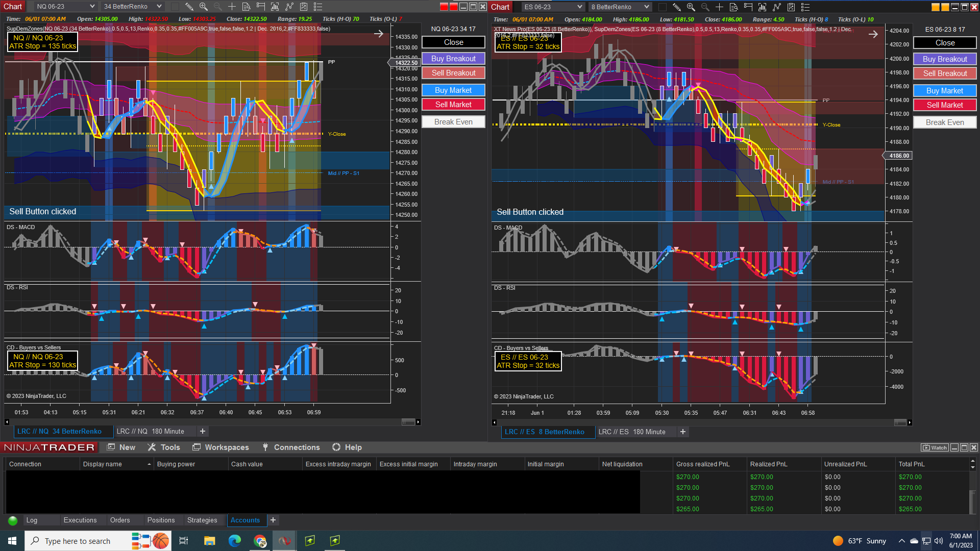Switch to the Positions tab
The width and height of the screenshot is (980, 551).
point(161,520)
